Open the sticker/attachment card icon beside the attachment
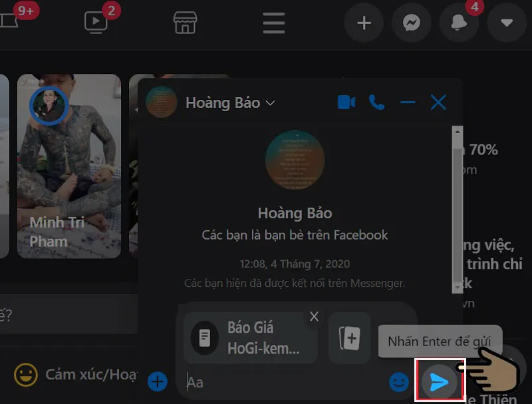The width and height of the screenshot is (532, 404). 349,339
